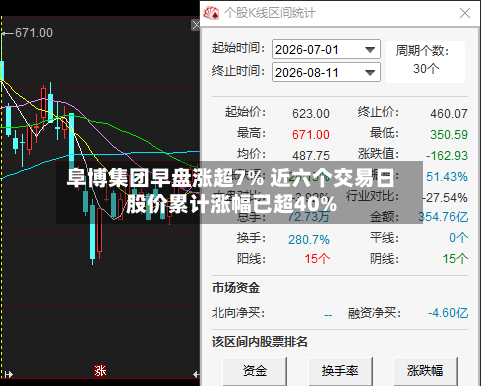Select the 北向净买 dash value
Image resolution: width=481 pixels, height=386 pixels.
pyautogui.click(x=328, y=315)
